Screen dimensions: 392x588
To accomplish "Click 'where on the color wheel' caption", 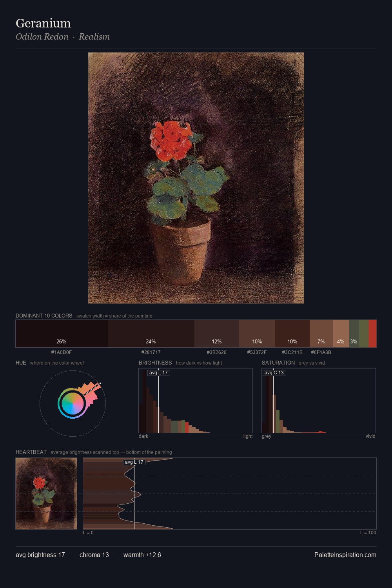I will (57, 363).
